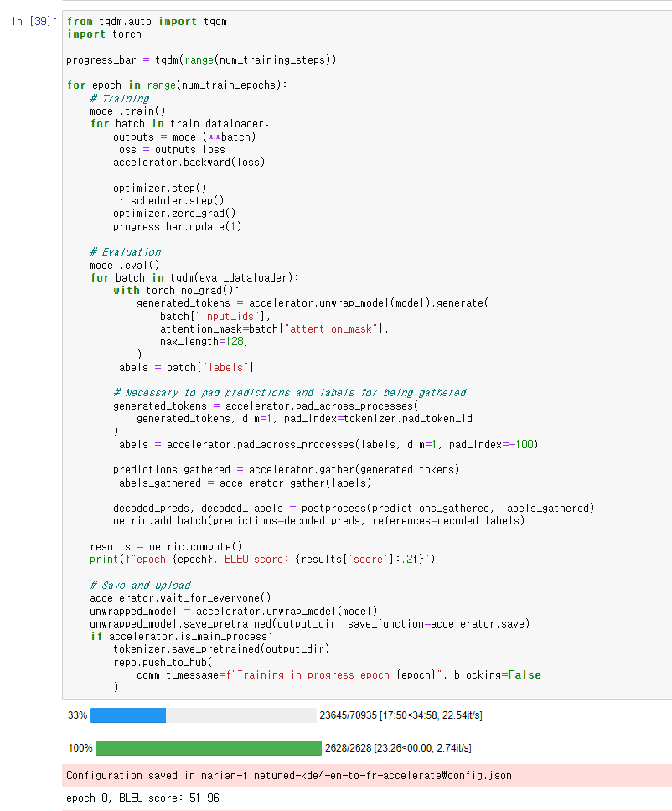
Task: Click the 'repo.push_to_hub(' line
Action: pyautogui.click(x=163, y=662)
